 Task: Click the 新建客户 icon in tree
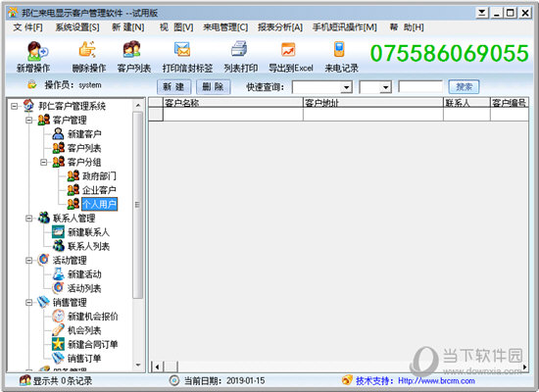(58, 133)
